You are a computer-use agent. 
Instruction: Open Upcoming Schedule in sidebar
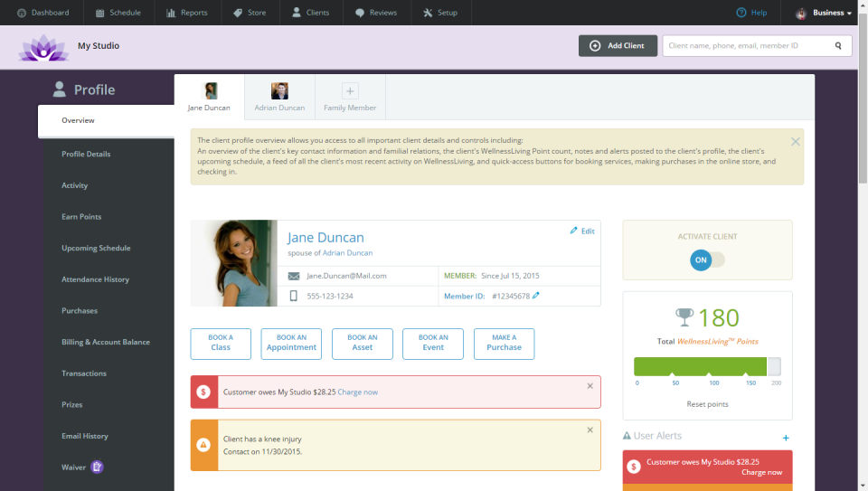click(96, 248)
